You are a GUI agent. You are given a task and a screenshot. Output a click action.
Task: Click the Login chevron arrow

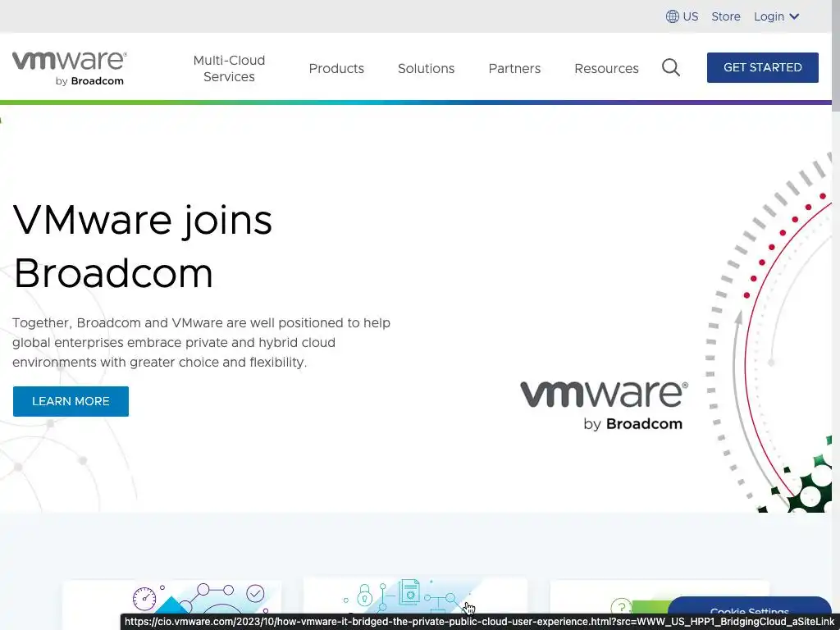point(794,16)
